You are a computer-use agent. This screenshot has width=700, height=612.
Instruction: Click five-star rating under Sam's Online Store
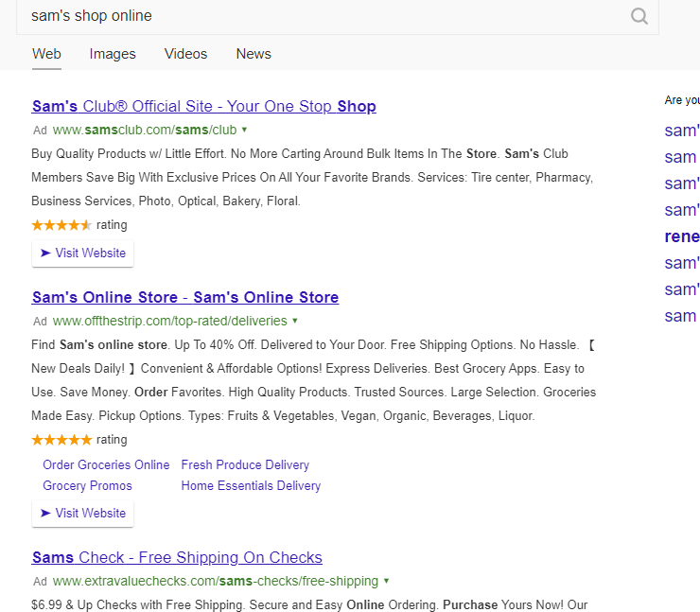coord(61,440)
